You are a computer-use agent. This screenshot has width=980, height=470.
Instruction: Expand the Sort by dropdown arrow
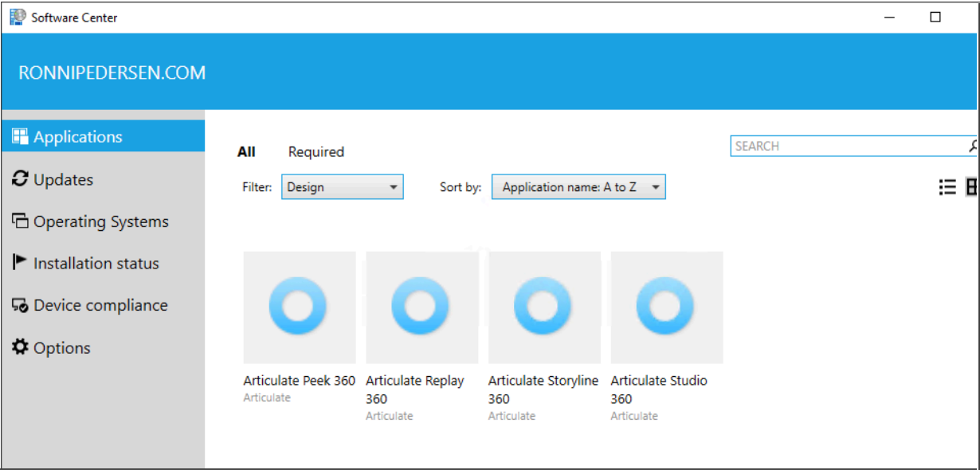pyautogui.click(x=655, y=187)
